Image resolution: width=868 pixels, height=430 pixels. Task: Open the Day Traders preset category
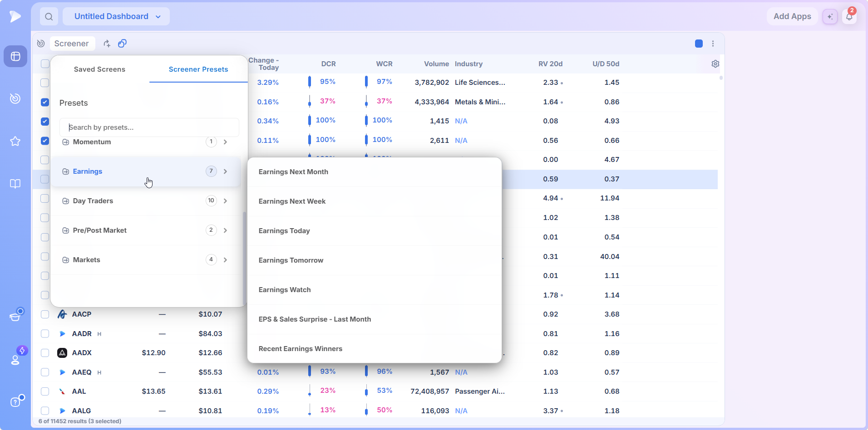[146, 201]
